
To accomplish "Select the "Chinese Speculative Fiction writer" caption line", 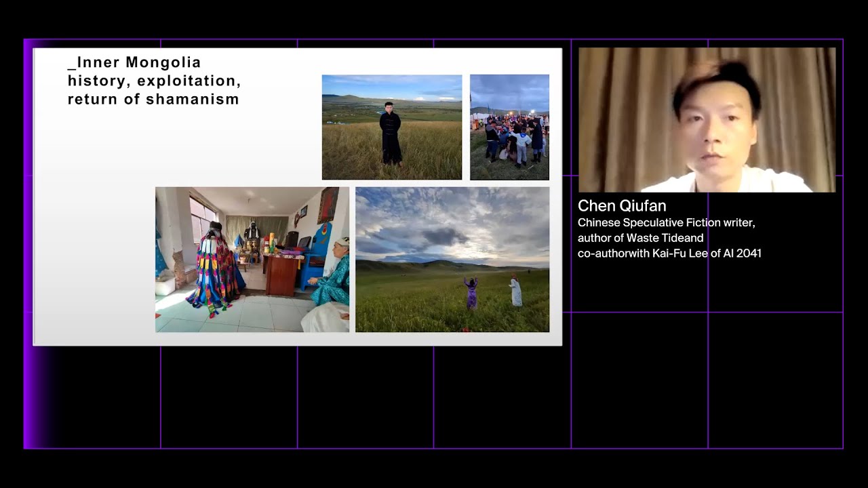I will coord(666,222).
